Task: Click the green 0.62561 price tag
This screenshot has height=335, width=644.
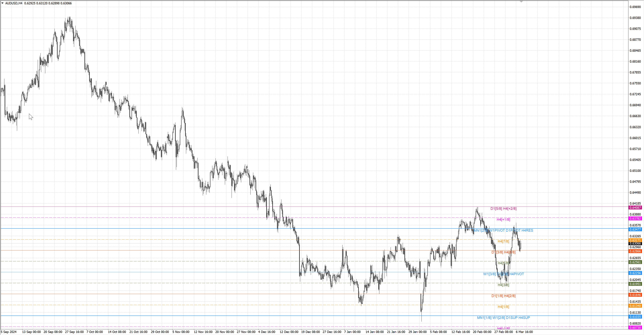Action: pyautogui.click(x=635, y=262)
